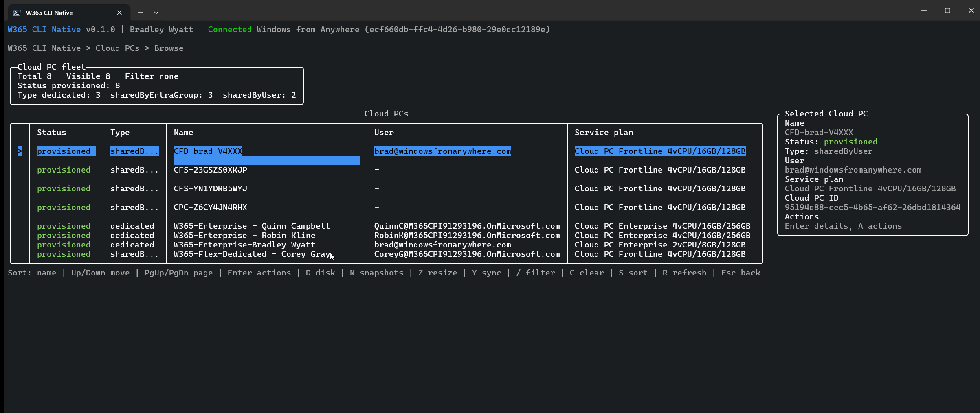Viewport: 980px width, 413px height.
Task: Click 'Total 8' in fleet summary
Action: 34,76
